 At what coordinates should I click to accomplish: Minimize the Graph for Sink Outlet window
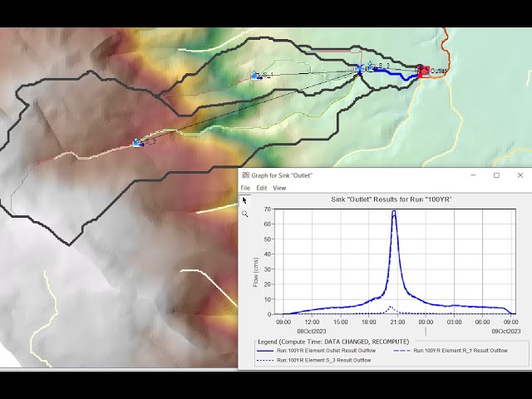click(x=473, y=175)
